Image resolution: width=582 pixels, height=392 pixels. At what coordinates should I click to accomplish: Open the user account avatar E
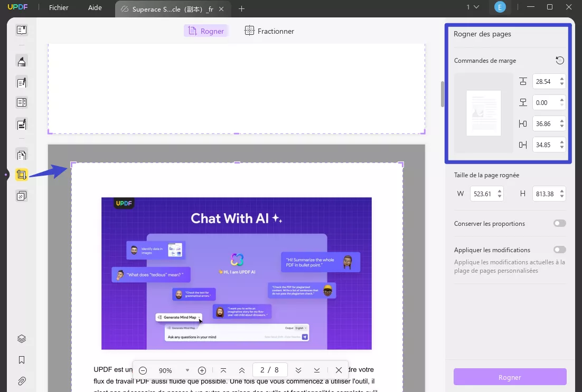(500, 7)
